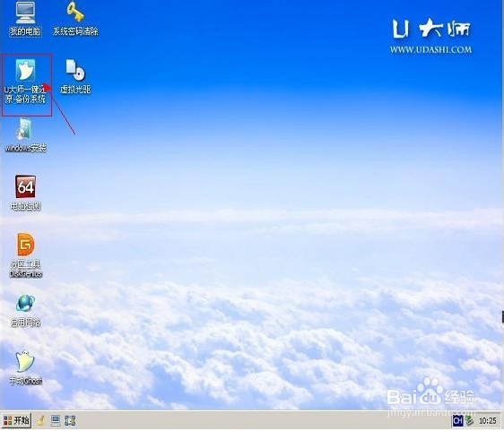This screenshot has width=504, height=431.
Task: Click the WWW.UDASHI.COM text
Action: click(431, 50)
